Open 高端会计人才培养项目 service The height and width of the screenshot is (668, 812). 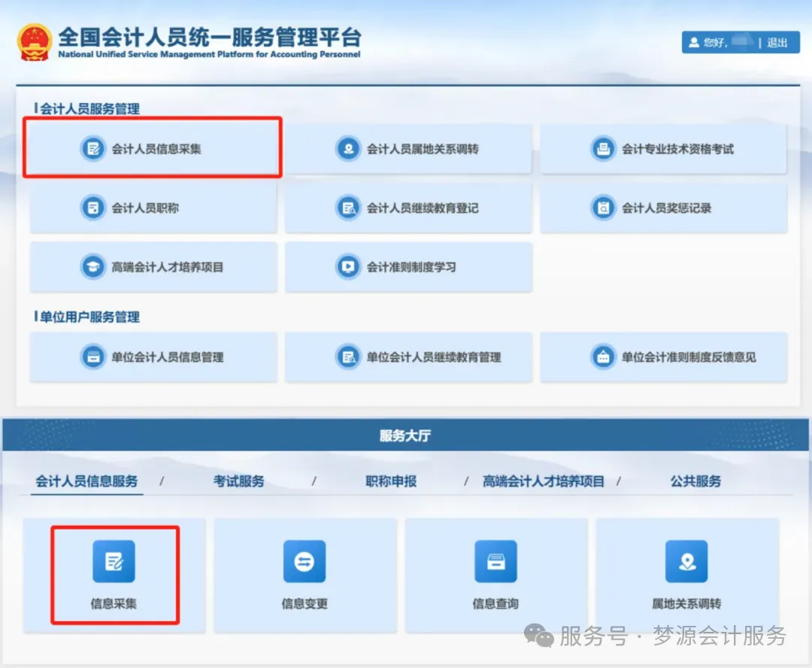pyautogui.click(x=153, y=267)
